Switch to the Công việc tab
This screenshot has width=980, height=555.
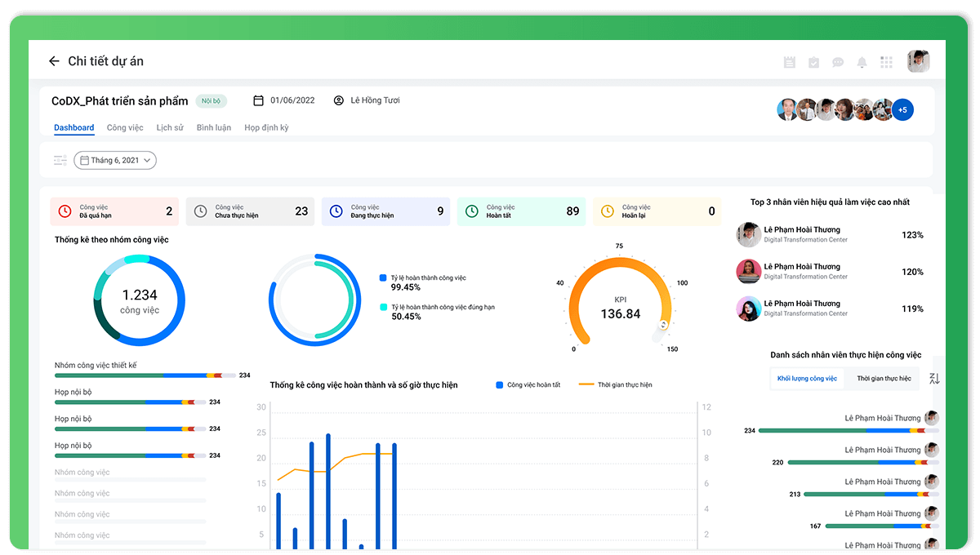click(125, 128)
